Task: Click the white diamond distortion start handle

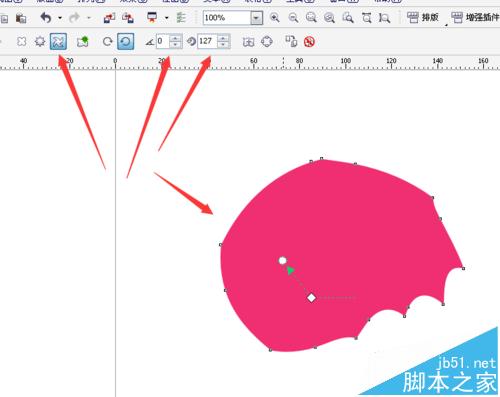Action: click(311, 297)
